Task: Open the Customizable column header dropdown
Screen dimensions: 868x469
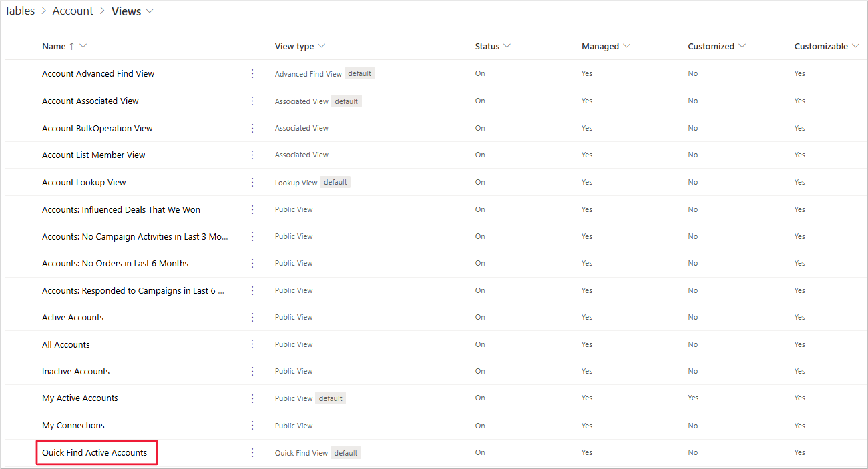Action: point(855,46)
